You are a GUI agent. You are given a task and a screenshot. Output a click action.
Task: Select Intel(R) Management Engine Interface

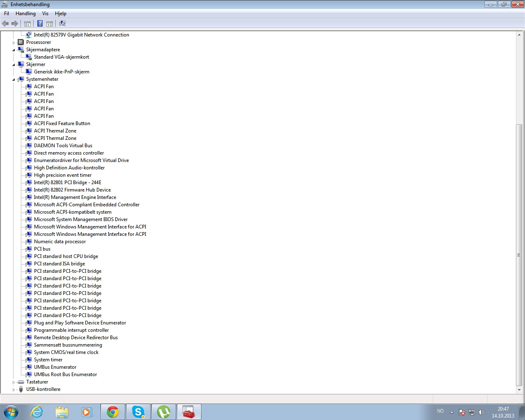point(75,197)
